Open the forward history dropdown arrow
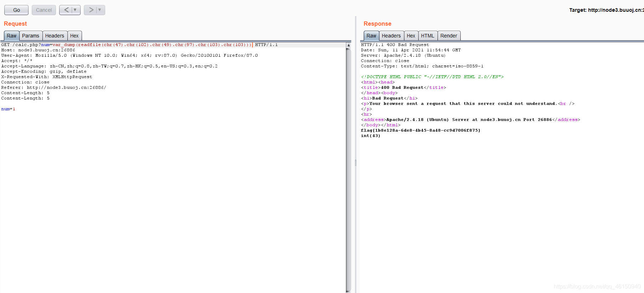 click(100, 10)
